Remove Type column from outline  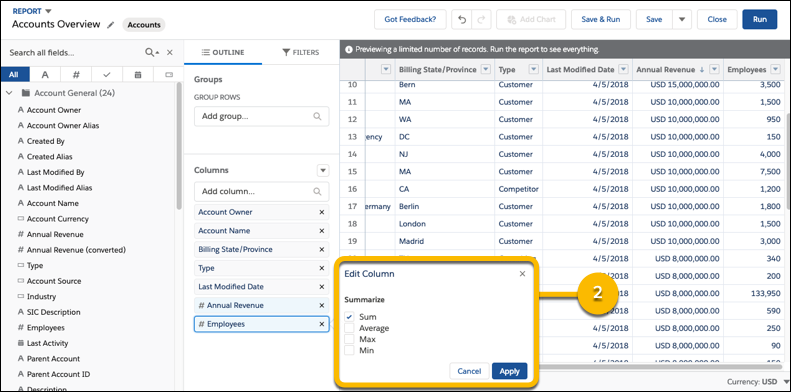(x=321, y=268)
